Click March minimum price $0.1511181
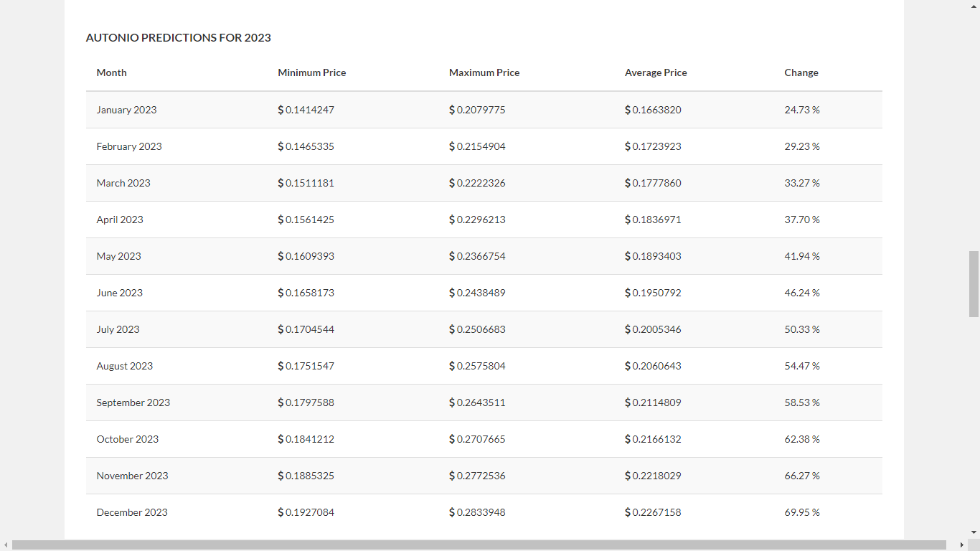This screenshot has width=980, height=551. click(306, 183)
